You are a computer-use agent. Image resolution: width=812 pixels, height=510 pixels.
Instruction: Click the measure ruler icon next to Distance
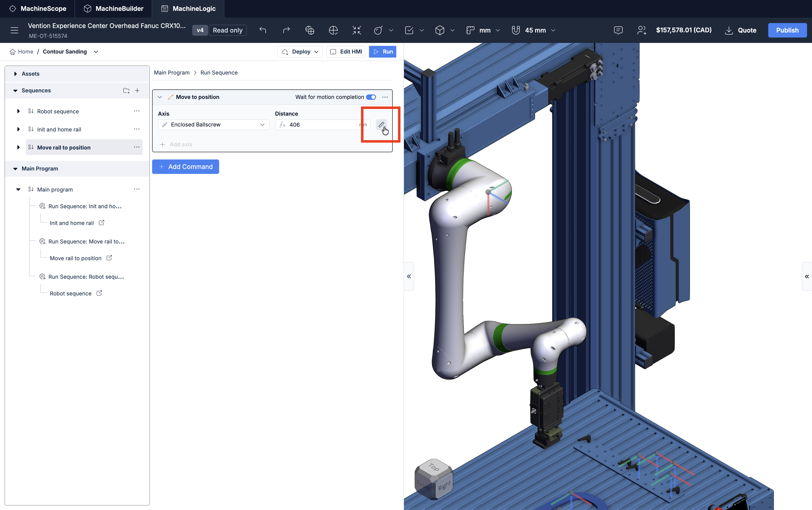pyautogui.click(x=381, y=125)
